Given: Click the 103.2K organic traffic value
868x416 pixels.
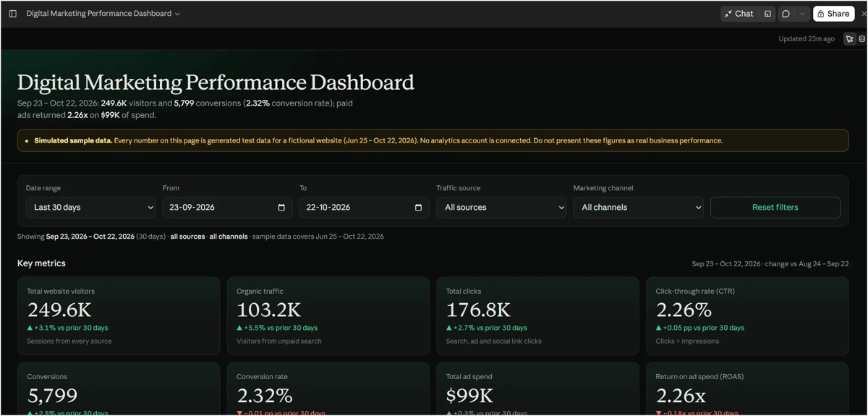Looking at the screenshot, I should tap(268, 310).
